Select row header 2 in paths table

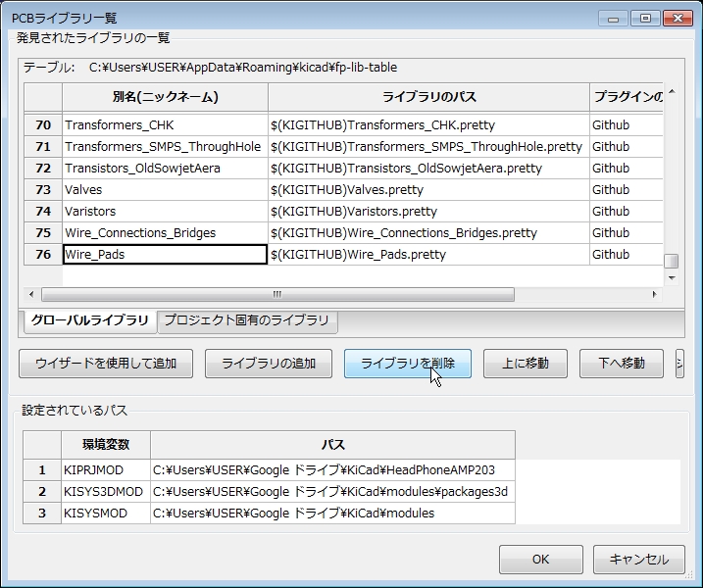pos(42,492)
